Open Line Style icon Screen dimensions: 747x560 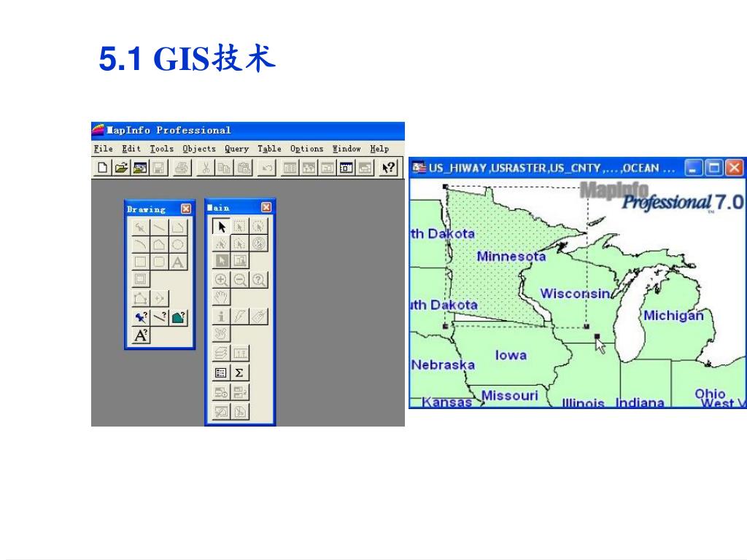(x=159, y=317)
